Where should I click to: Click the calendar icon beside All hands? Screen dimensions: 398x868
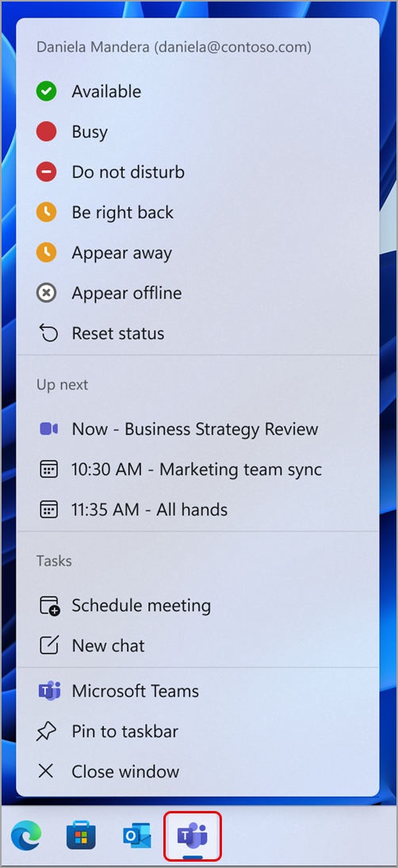pos(48,510)
